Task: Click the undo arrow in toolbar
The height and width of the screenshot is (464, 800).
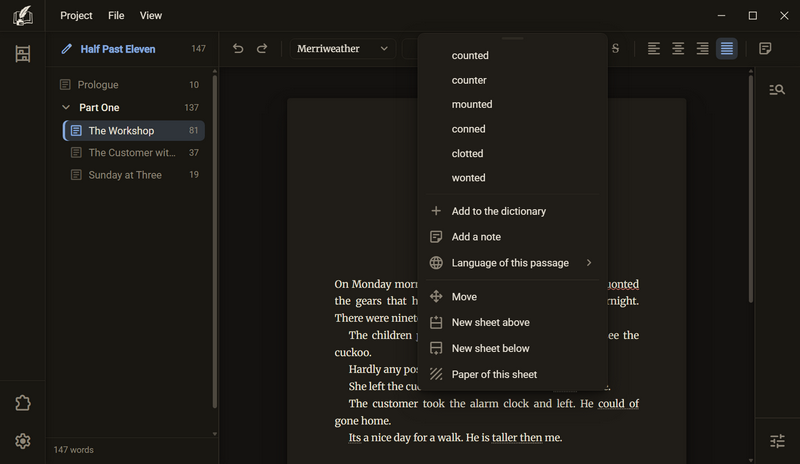Action: [x=238, y=48]
